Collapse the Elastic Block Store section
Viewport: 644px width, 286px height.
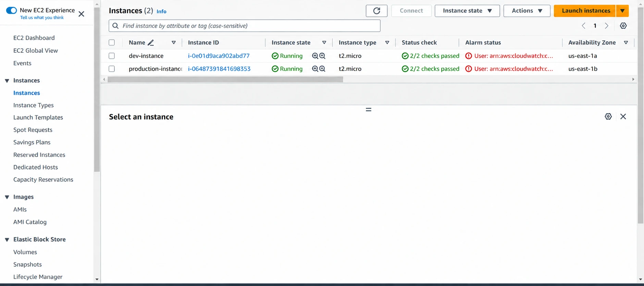point(7,239)
